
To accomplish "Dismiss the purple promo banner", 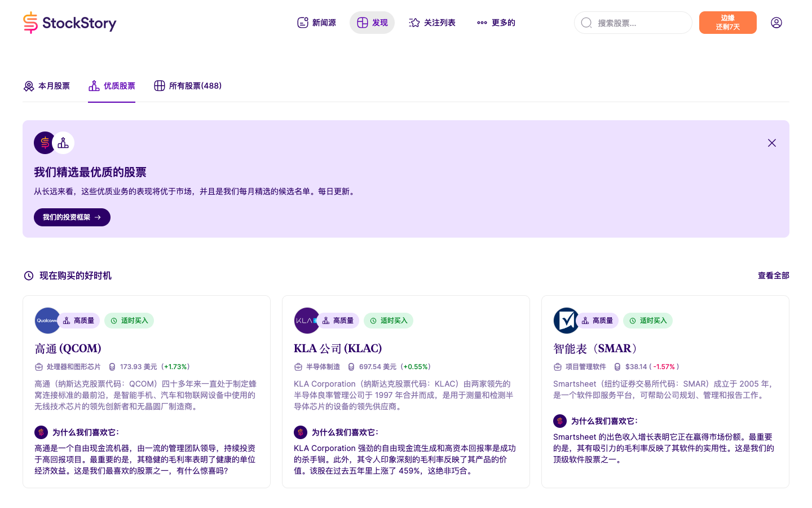I will click(772, 143).
